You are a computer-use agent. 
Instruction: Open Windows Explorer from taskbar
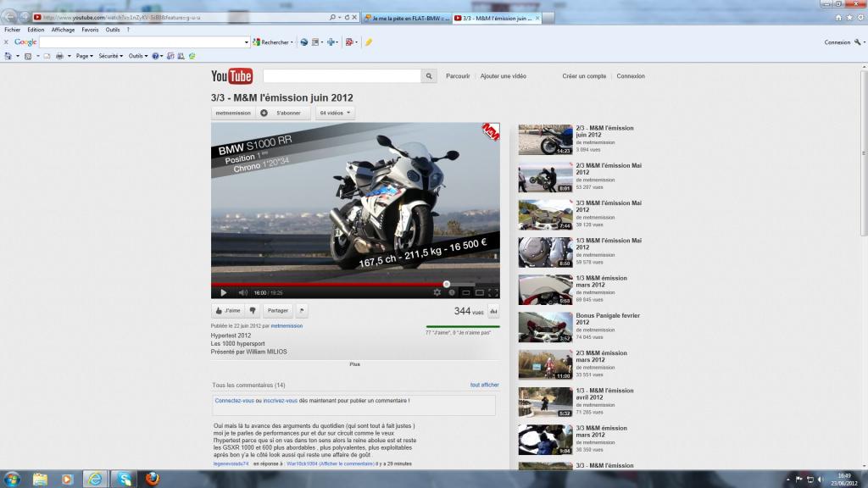point(40,479)
